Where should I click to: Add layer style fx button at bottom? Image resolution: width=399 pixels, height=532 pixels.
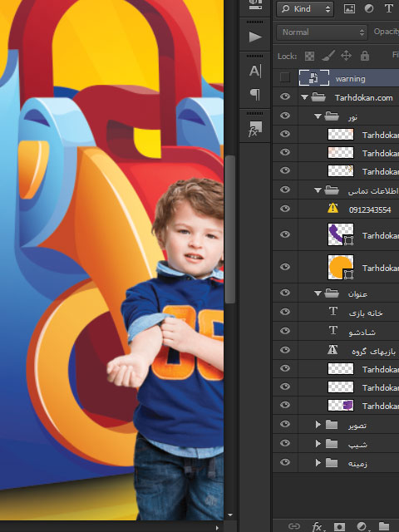318,526
